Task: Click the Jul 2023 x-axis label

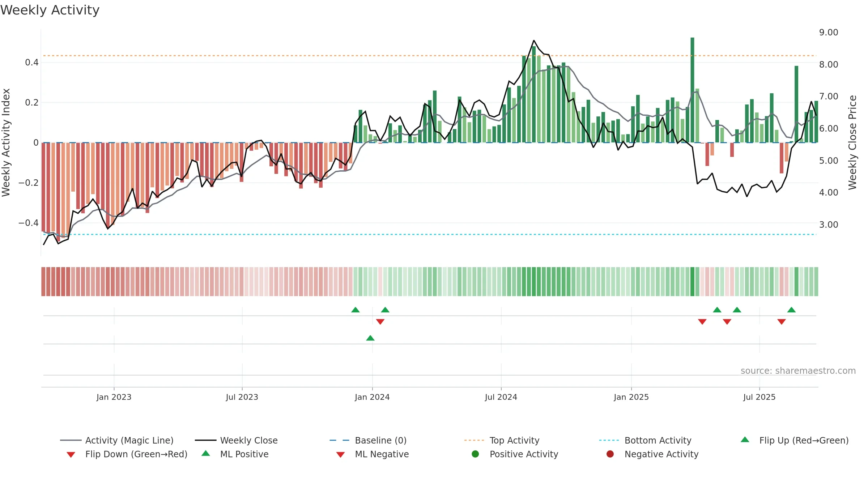Action: click(242, 397)
